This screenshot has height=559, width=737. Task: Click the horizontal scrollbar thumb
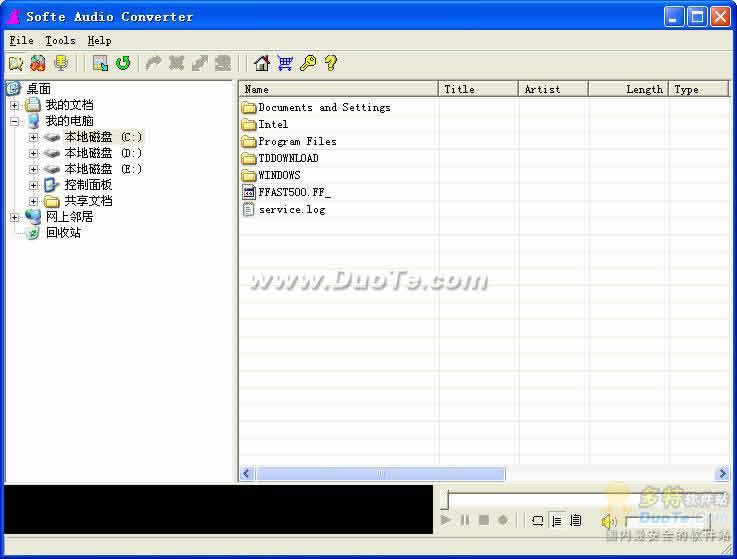pyautogui.click(x=380, y=473)
